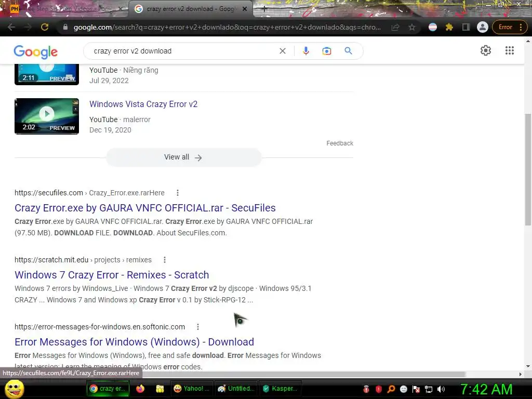Click the Dec 19, 2020 video date

tap(110, 130)
